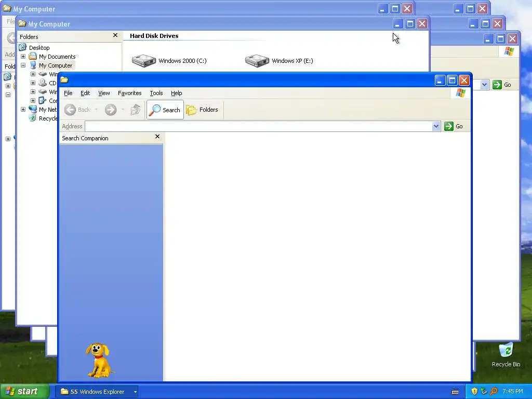Click the Up folder icon
Viewport: 532px width, 399px height.
[136, 110]
